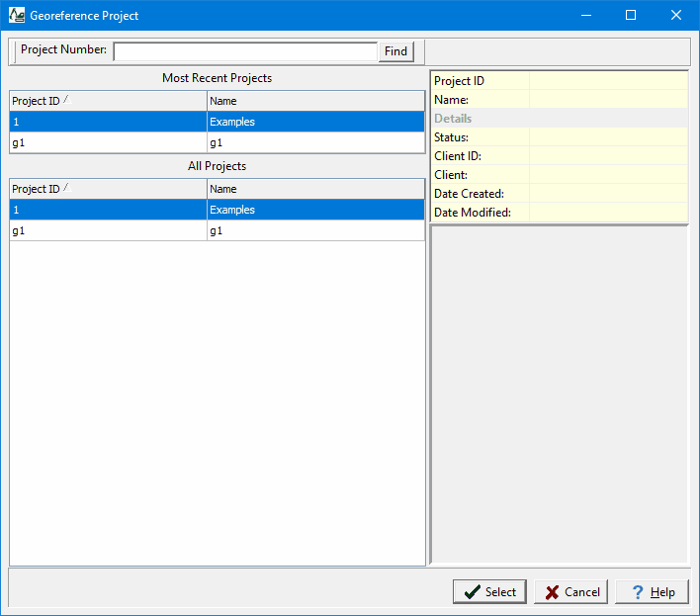Viewport: 700px width, 616px height.
Task: Select Examples row in All Projects list
Action: coord(314,210)
